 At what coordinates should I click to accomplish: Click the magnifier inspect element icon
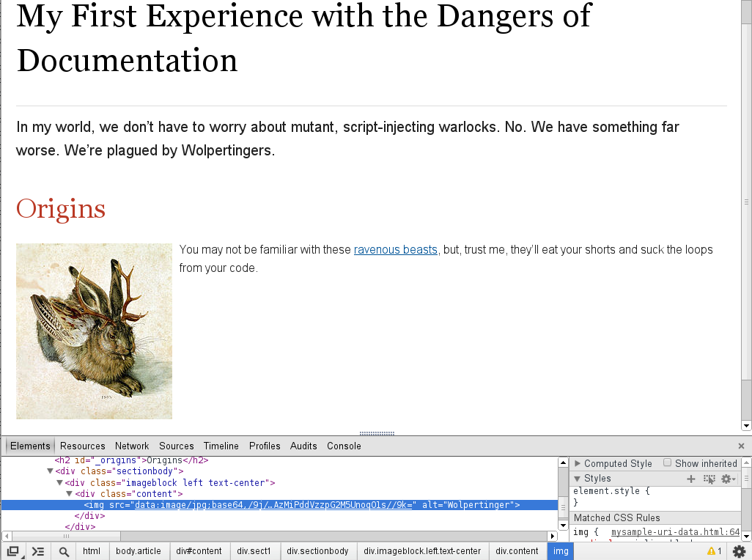[64, 551]
